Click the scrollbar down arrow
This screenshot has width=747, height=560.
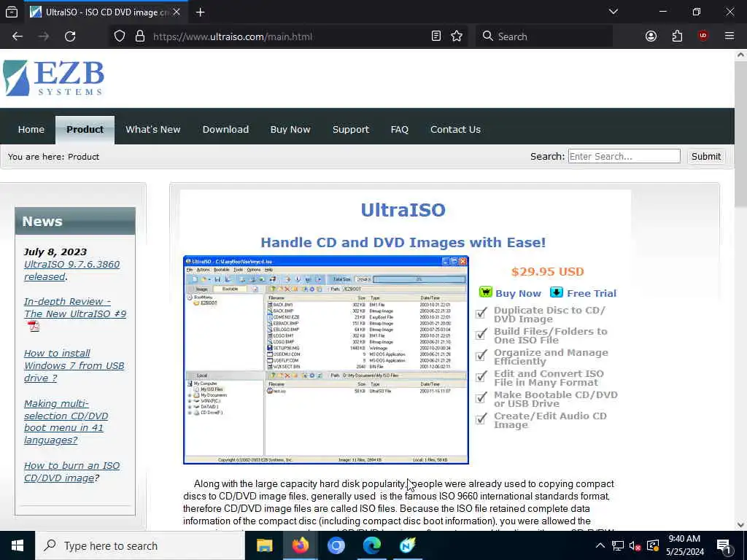tap(740, 525)
